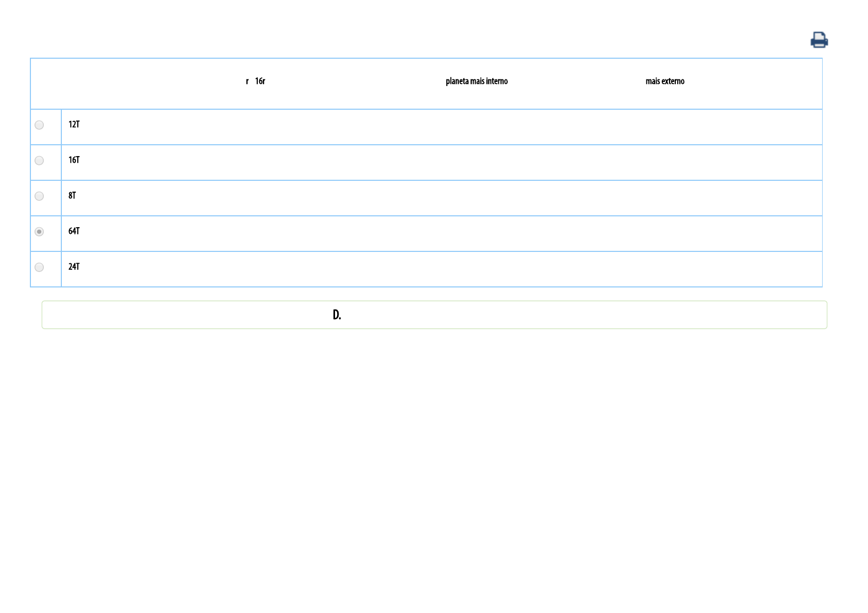
Task: Click the 12T answer label
Action: point(74,125)
